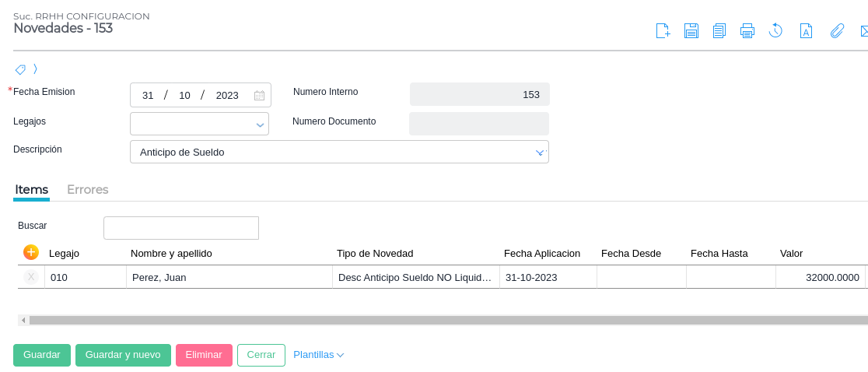Add a new item row with the orange plus
Viewport: 868px width, 372px height.
31,252
